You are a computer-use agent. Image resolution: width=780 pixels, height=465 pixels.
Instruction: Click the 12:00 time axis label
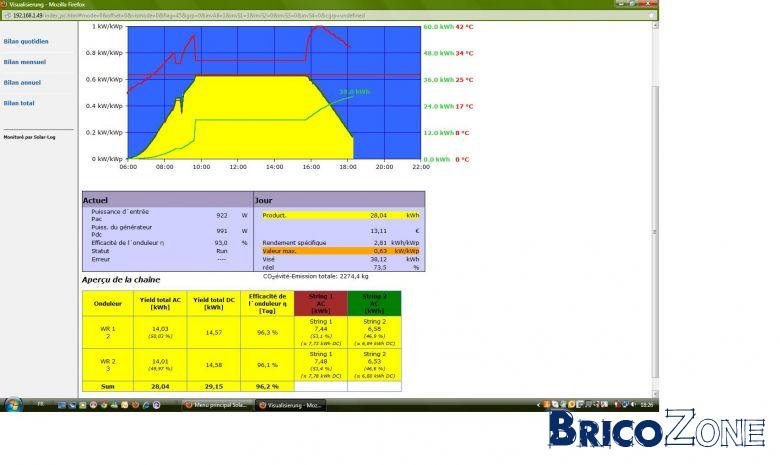pos(238,167)
